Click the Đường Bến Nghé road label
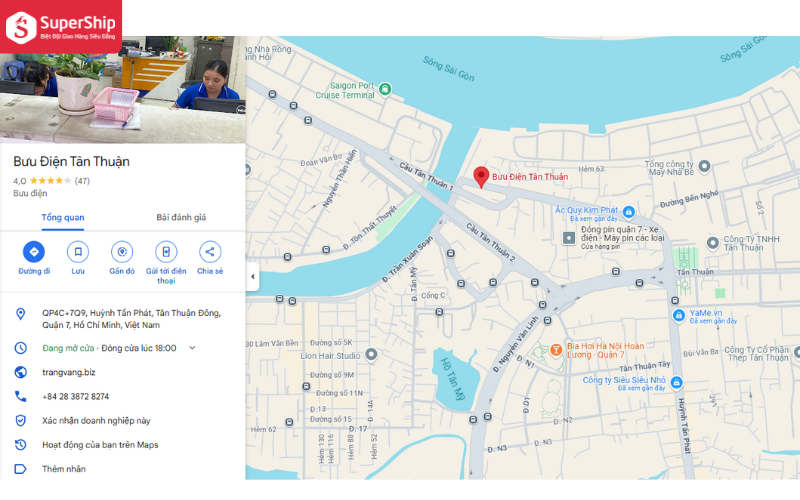The height and width of the screenshot is (500, 800). pos(689,199)
